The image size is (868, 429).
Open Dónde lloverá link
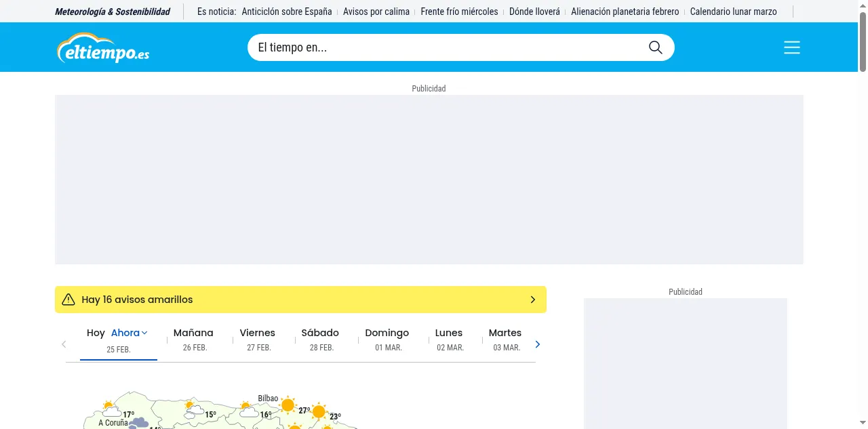[x=534, y=12]
